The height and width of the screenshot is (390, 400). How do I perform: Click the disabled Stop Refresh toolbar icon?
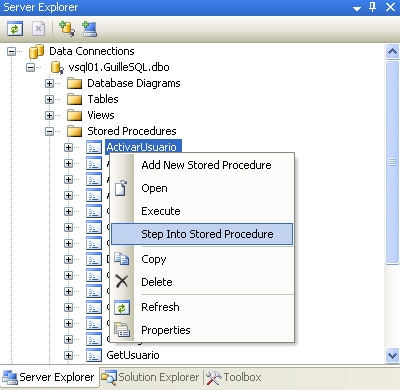pos(38,29)
